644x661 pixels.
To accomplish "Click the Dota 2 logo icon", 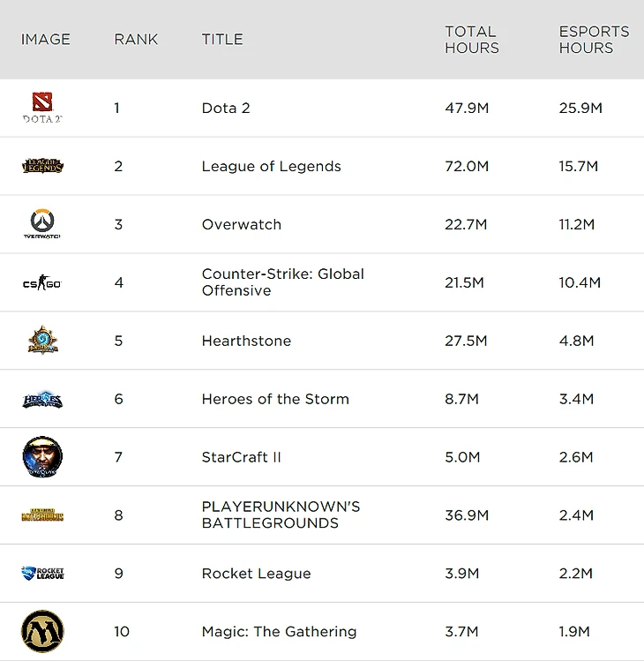I will tap(42, 108).
